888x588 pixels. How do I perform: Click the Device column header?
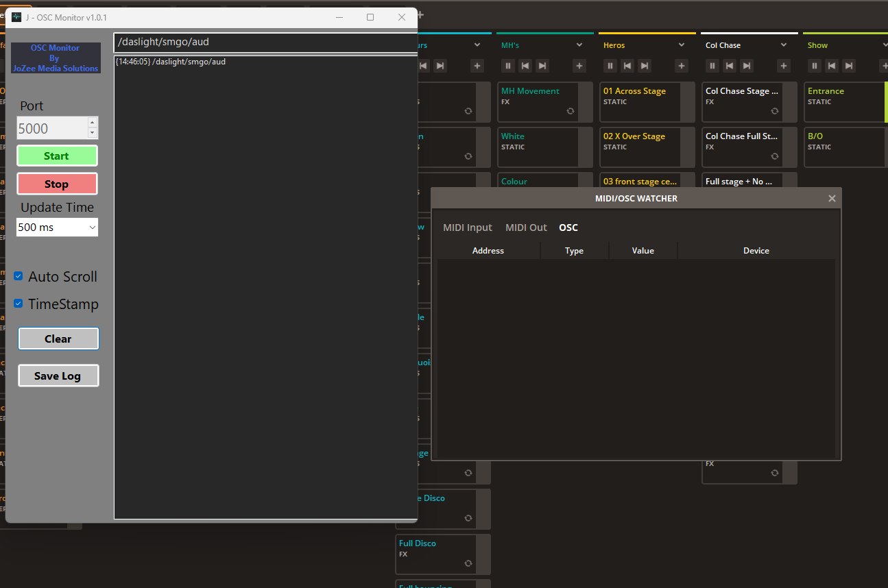coord(756,251)
